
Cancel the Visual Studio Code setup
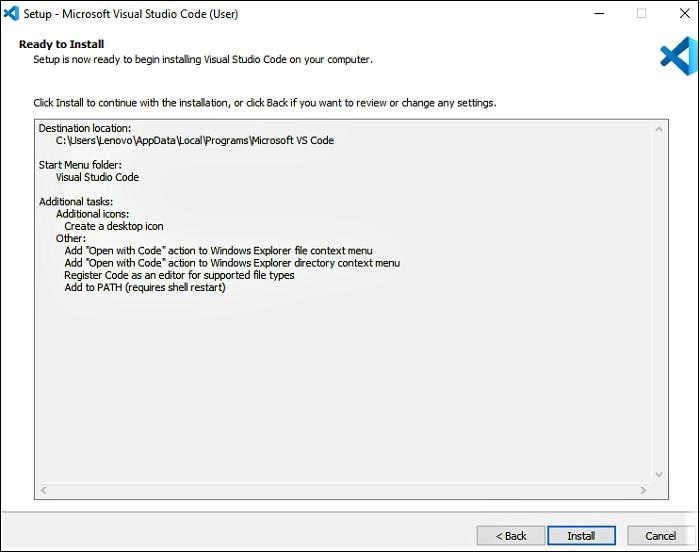coord(660,536)
